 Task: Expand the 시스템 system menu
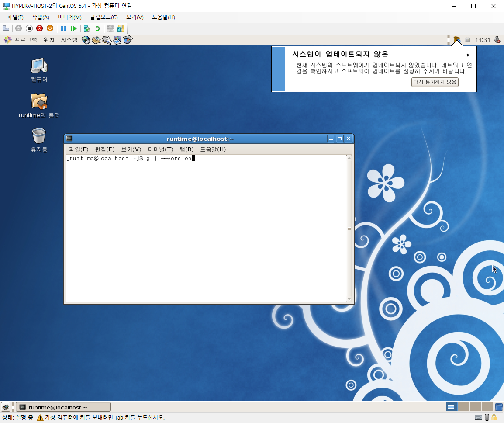(69, 40)
